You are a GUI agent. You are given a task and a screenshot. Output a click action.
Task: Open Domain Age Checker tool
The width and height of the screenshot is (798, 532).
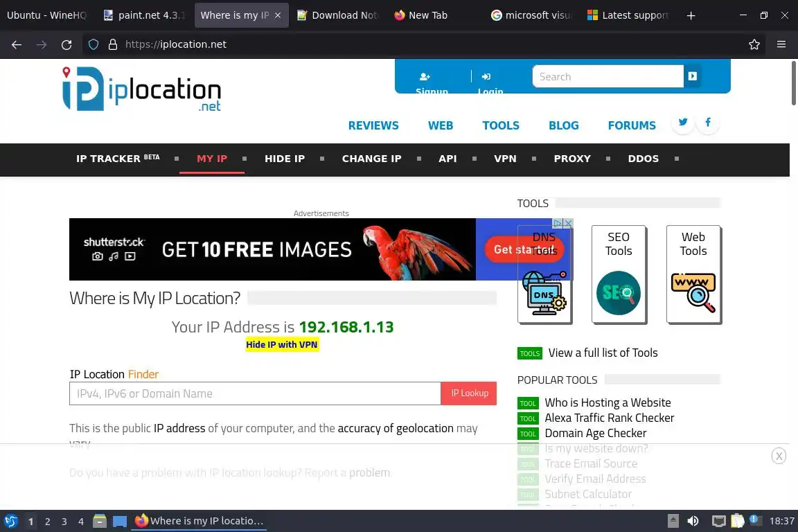596,433
